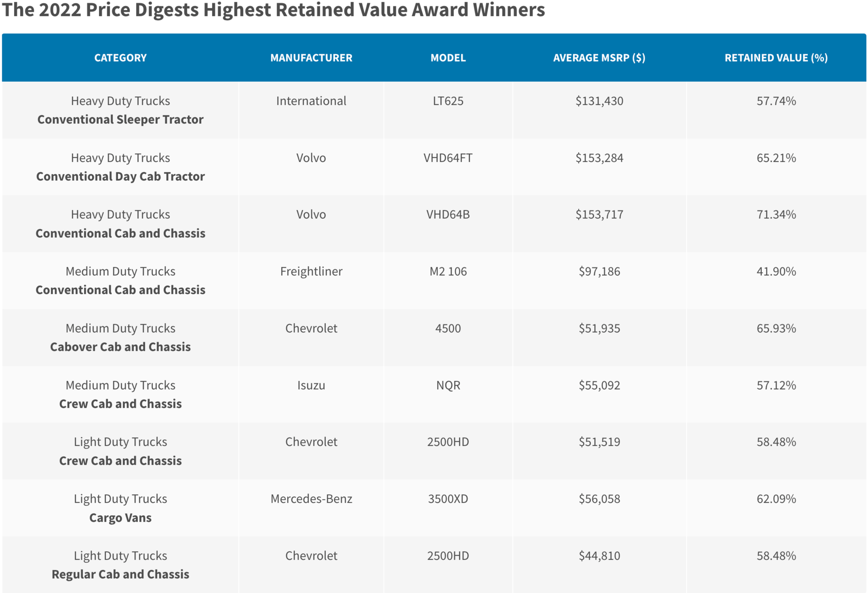
Task: Click the 41.90% retained value
Action: [776, 271]
